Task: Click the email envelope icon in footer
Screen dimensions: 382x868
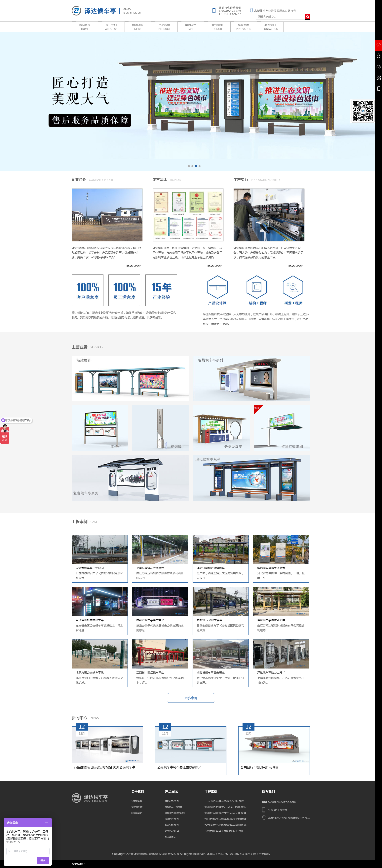Action: pyautogui.click(x=264, y=802)
